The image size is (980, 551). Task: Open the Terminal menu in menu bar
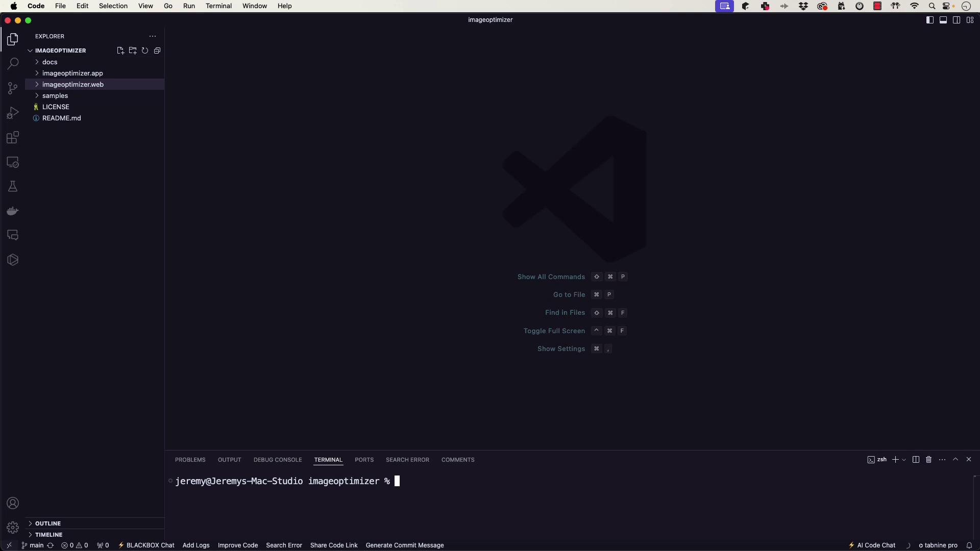point(218,6)
